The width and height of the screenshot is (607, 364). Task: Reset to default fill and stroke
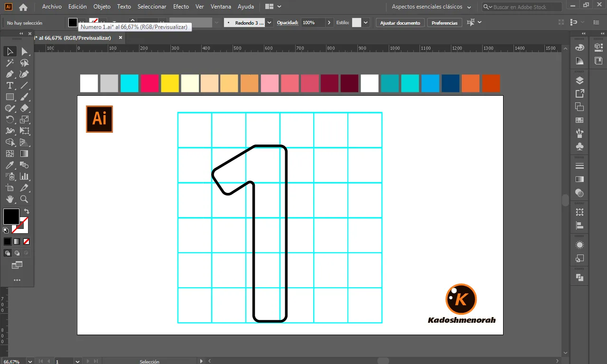click(x=6, y=230)
